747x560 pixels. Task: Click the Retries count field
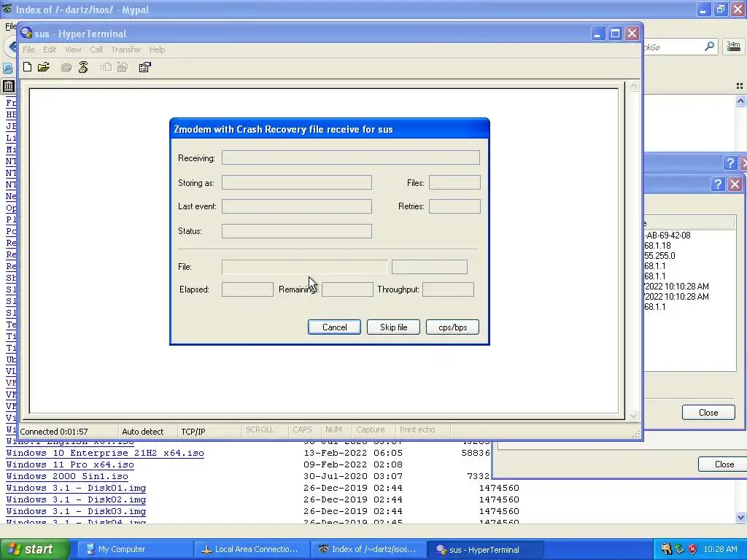click(454, 206)
